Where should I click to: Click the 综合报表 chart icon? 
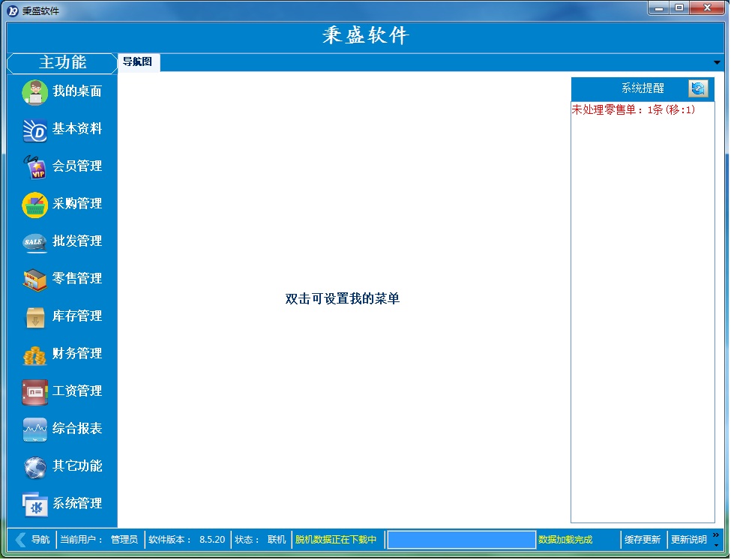(35, 430)
